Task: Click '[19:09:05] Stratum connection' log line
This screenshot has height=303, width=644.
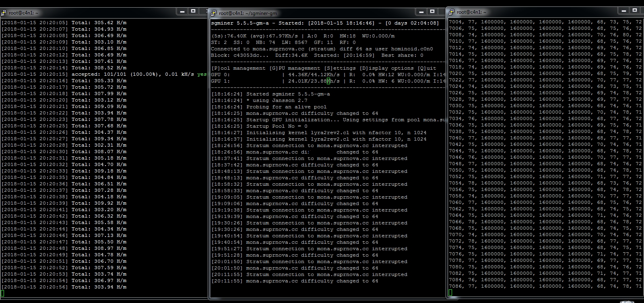Action: point(309,197)
